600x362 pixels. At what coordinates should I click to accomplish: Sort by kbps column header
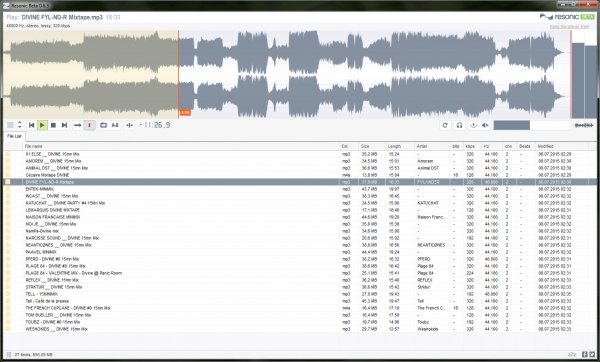[x=473, y=146]
